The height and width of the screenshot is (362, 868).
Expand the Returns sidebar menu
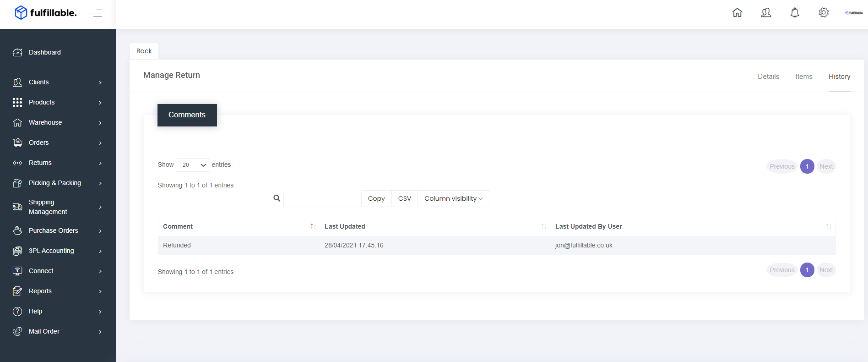click(58, 163)
